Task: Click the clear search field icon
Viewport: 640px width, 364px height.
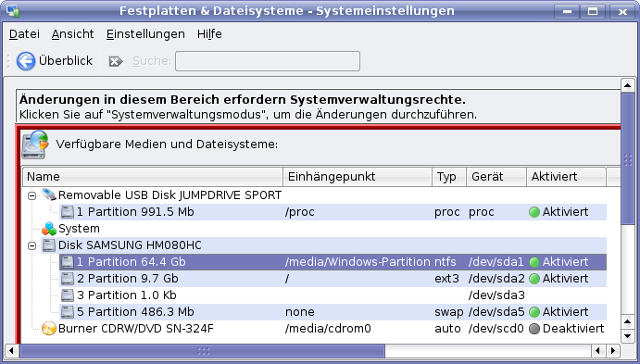Action: point(116,61)
